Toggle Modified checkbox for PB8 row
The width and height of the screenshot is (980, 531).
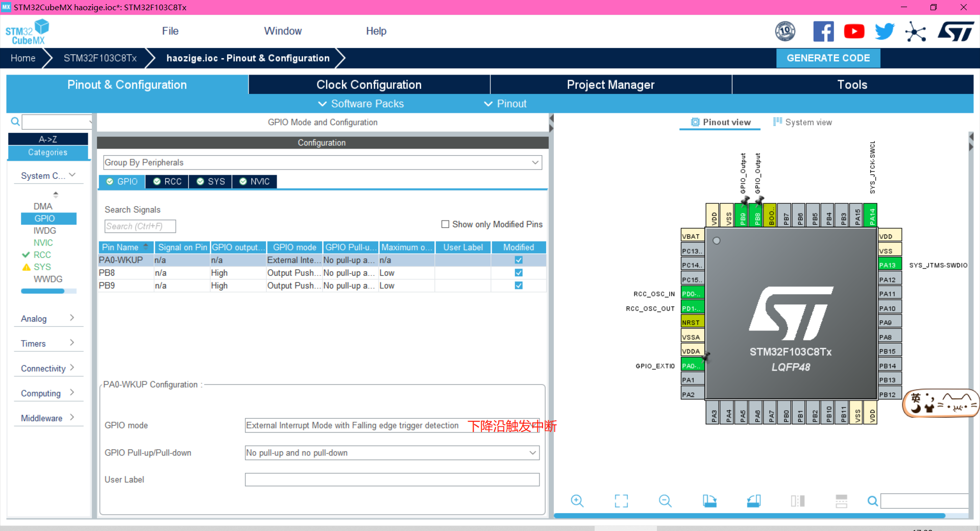pos(519,273)
